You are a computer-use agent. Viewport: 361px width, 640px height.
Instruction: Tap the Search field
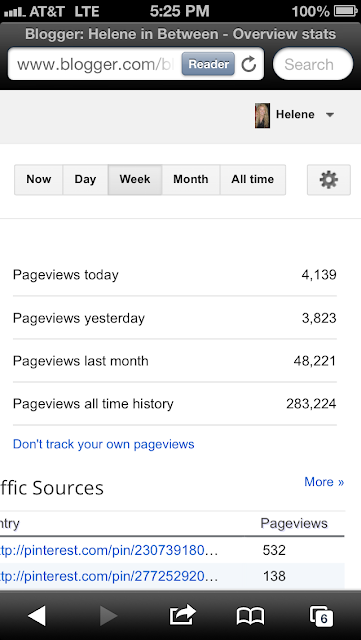point(313,64)
